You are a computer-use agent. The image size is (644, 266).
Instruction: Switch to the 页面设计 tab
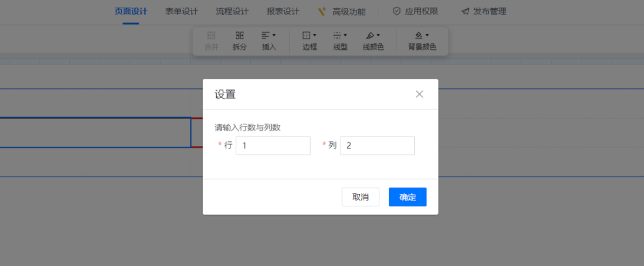click(x=131, y=11)
